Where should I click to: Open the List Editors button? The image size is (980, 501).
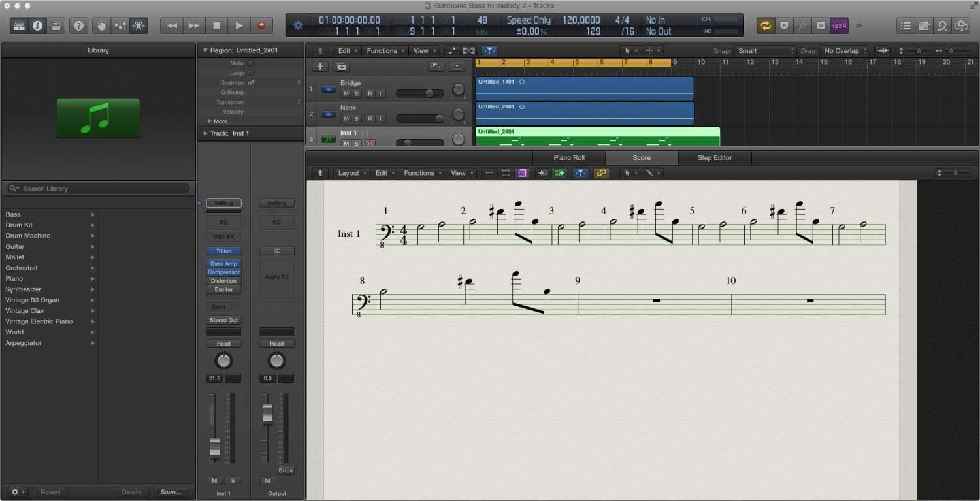[906, 25]
